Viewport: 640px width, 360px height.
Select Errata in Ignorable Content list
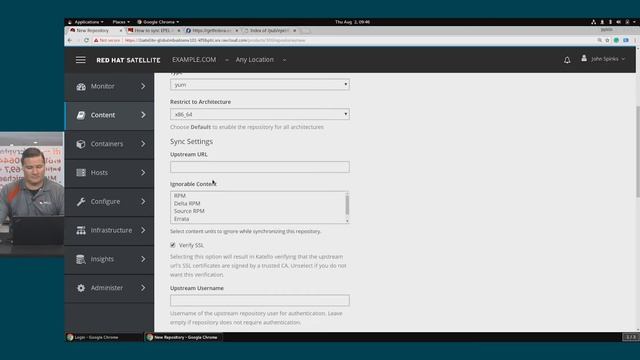(x=181, y=219)
